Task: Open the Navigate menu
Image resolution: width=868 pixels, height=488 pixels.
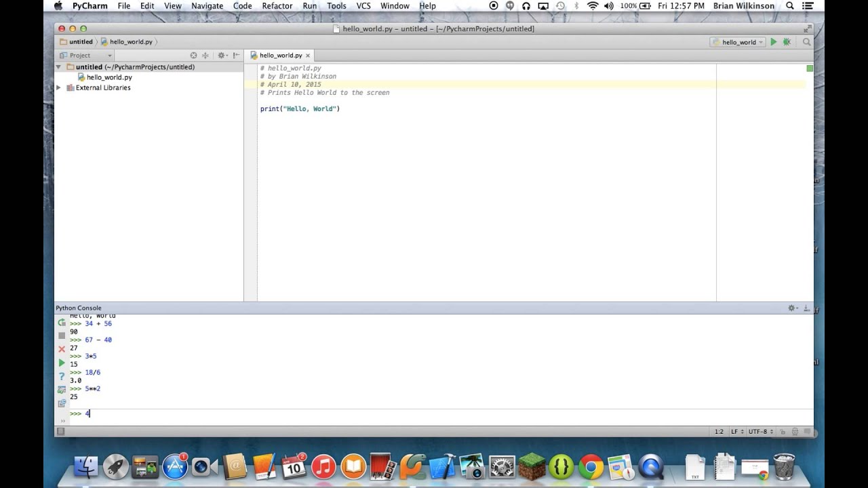Action: tap(207, 6)
